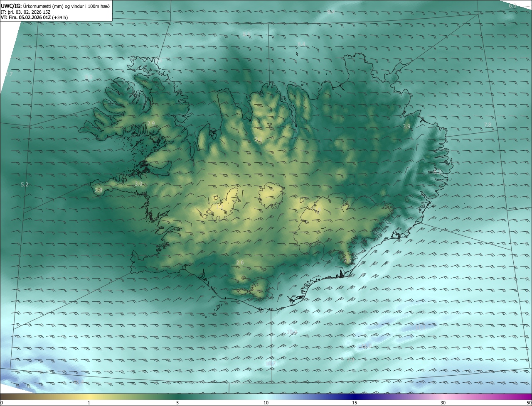The image size is (532, 406).
Task: Click the map value label "3.9"
Action: (407, 126)
